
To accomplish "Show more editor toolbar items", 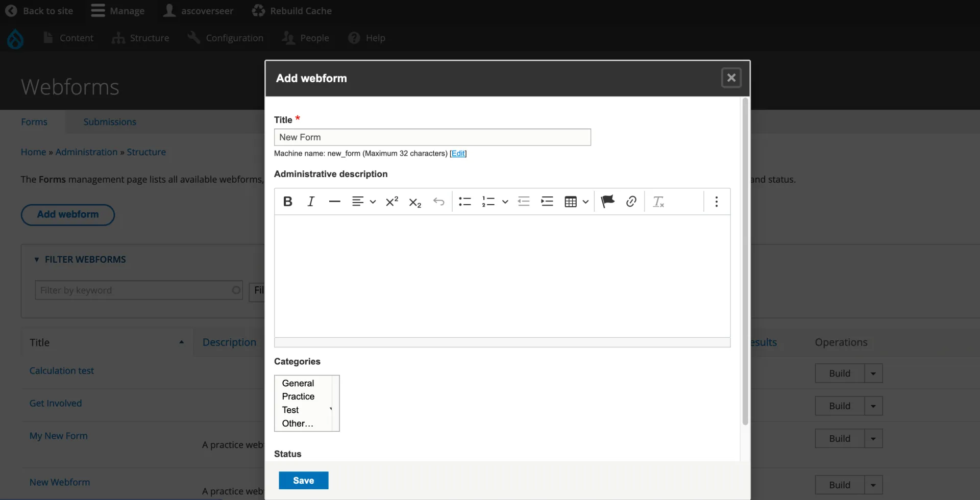I will pos(717,202).
